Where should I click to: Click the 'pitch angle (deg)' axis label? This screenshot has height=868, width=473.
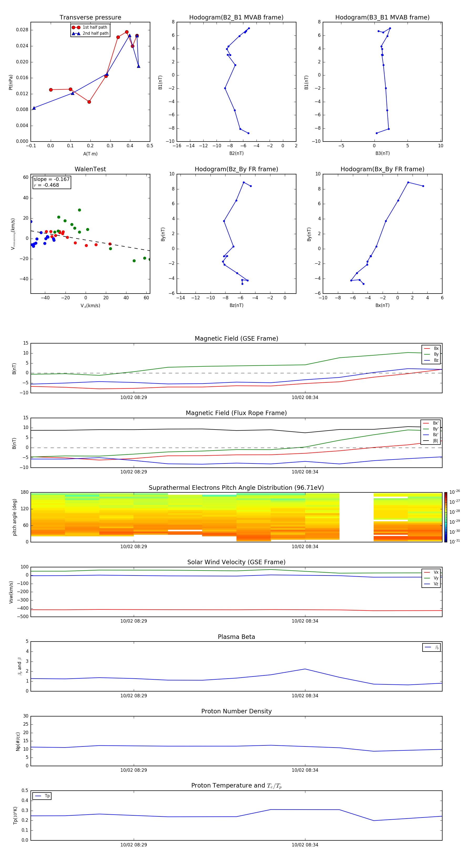pyautogui.click(x=14, y=517)
